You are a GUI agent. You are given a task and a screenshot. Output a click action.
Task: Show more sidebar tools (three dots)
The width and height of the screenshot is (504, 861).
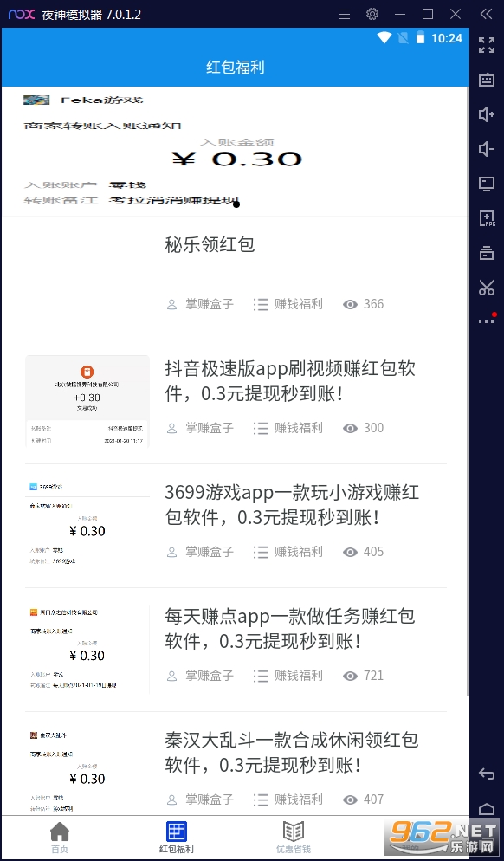pyautogui.click(x=487, y=320)
